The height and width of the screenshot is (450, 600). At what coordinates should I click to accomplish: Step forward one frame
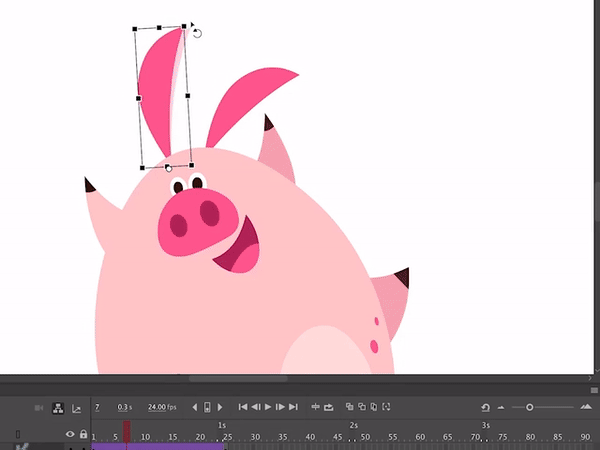coord(280,407)
